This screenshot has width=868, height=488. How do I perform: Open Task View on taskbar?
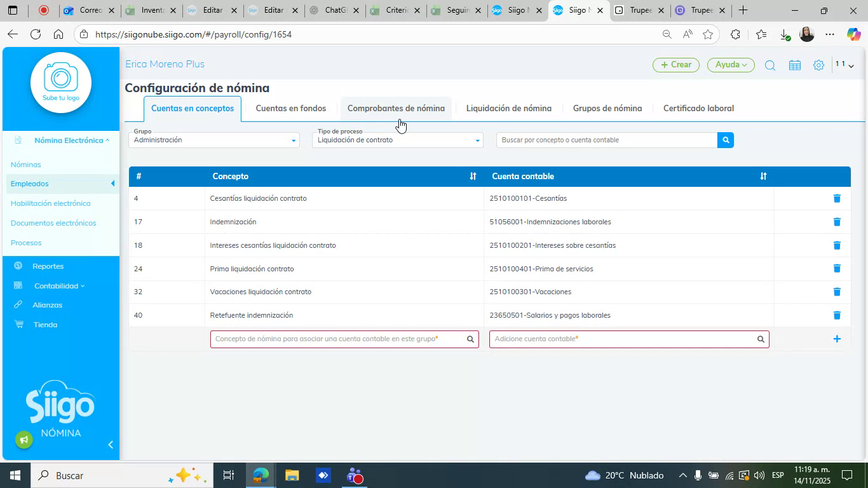[229, 475]
